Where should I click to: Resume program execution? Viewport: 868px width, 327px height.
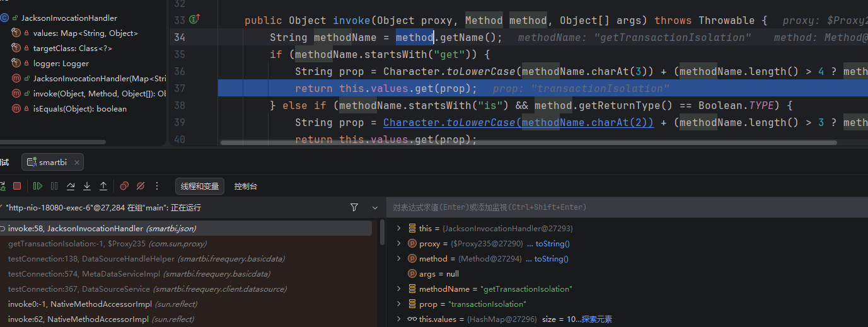(38, 186)
